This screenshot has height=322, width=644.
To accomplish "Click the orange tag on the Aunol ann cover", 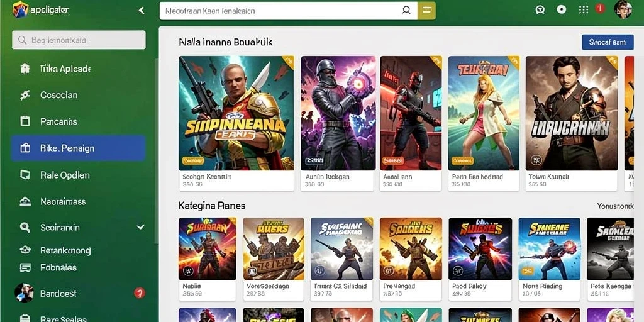I will (392, 160).
